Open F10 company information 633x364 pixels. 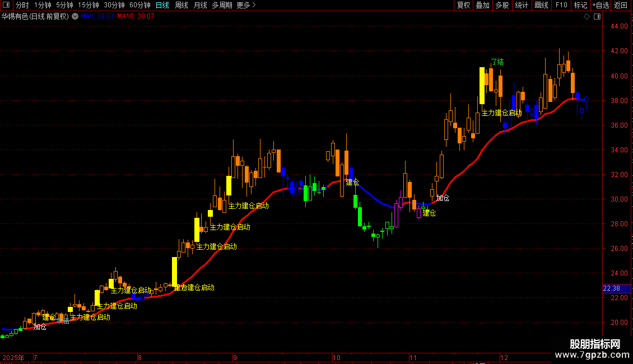[561, 5]
